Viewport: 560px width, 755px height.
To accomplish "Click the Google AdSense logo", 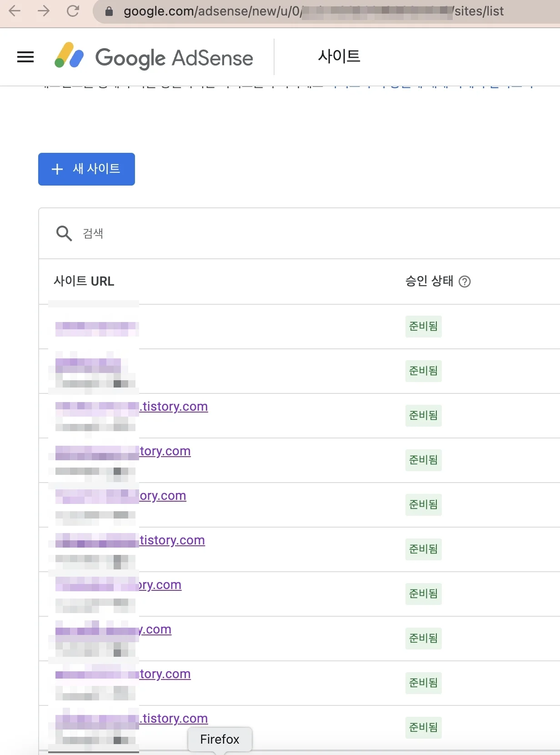I will point(155,57).
